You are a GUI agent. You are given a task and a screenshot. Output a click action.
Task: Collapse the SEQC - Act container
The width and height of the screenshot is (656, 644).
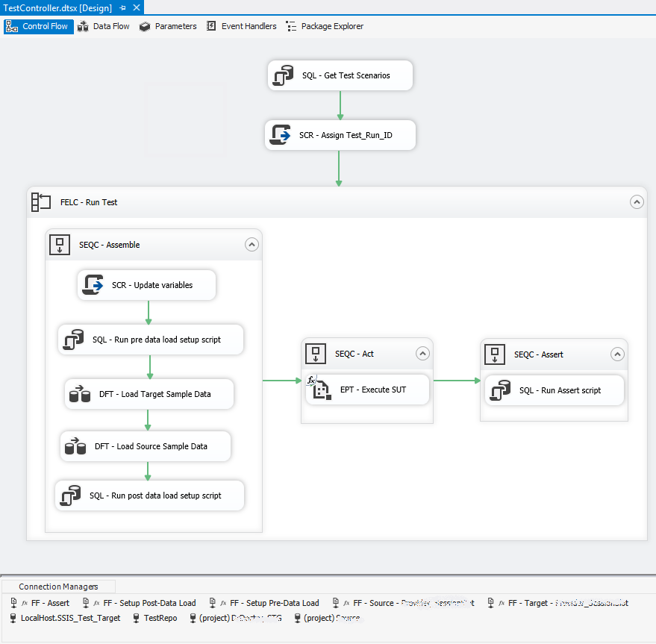tap(422, 354)
